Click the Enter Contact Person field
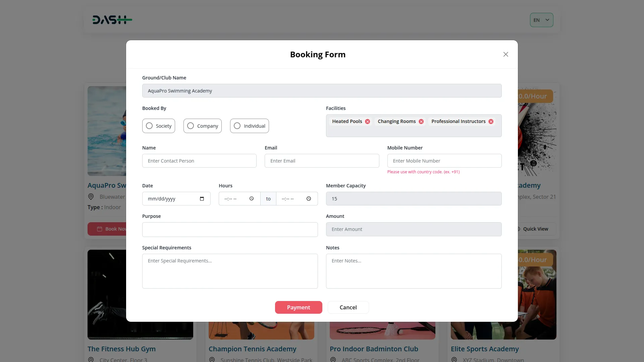 (x=199, y=161)
